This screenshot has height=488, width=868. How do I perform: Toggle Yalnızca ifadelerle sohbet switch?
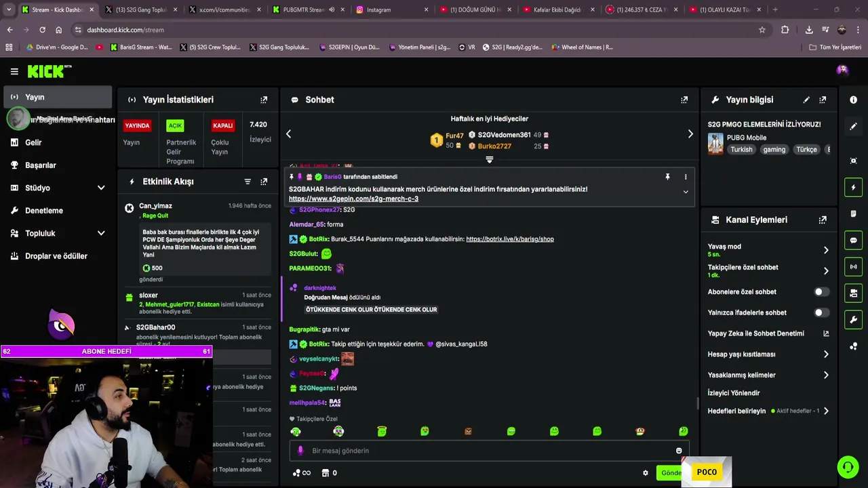pyautogui.click(x=821, y=312)
